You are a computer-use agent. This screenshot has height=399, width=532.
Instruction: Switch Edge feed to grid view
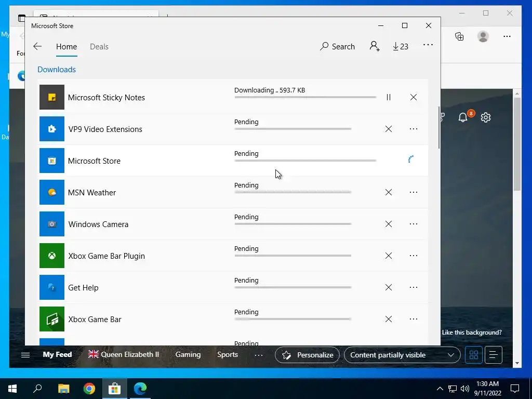point(474,355)
